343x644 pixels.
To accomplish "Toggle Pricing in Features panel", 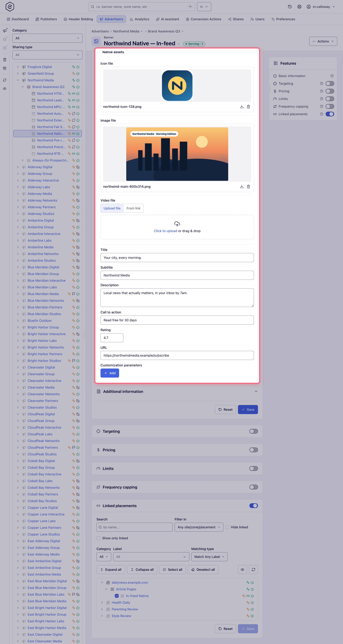I will pyautogui.click(x=330, y=91).
